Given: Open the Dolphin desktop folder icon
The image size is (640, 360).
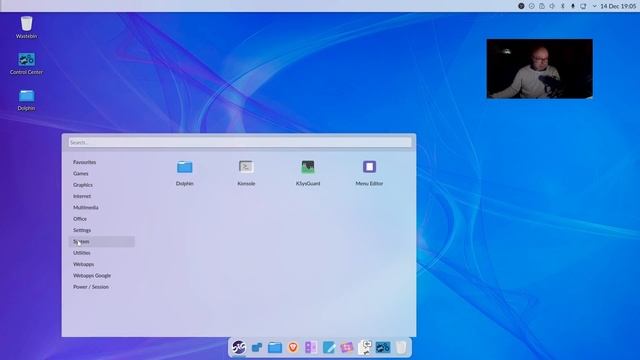Looking at the screenshot, I should pyautogui.click(x=27, y=100).
